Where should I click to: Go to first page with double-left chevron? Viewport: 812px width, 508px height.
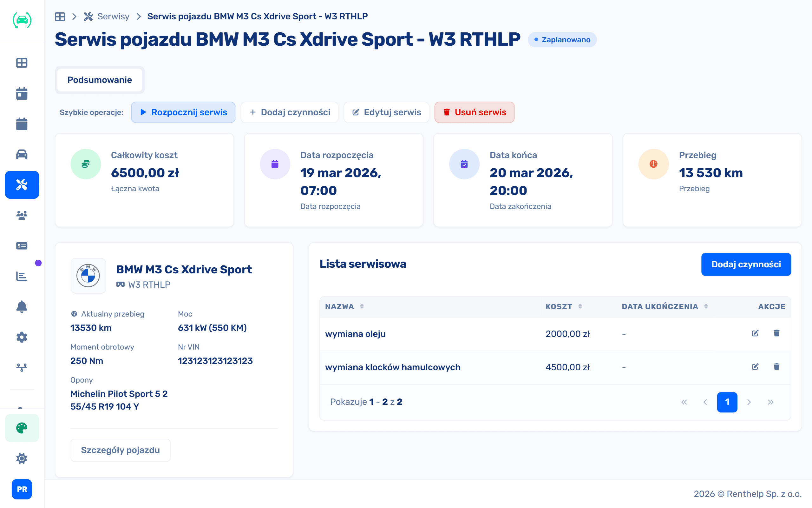[684, 402]
